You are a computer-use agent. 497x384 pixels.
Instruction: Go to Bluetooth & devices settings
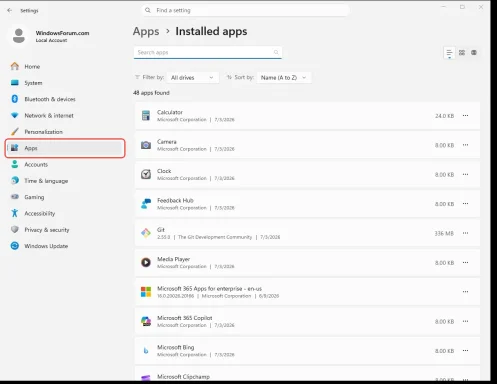click(x=50, y=99)
